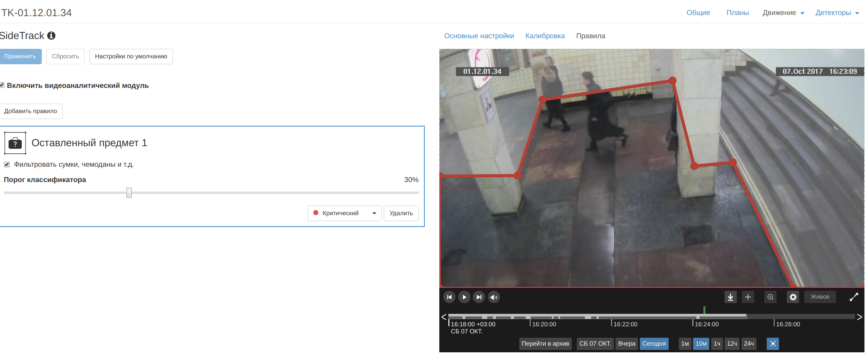Click Удалить to remove rule
The width and height of the screenshot is (868, 359).
(x=401, y=213)
